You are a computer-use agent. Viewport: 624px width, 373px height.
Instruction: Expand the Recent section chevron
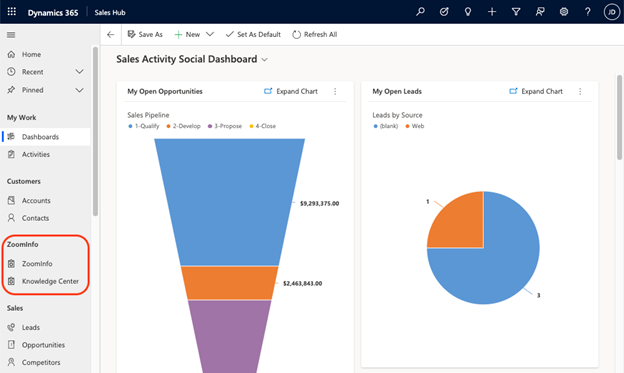pos(79,72)
